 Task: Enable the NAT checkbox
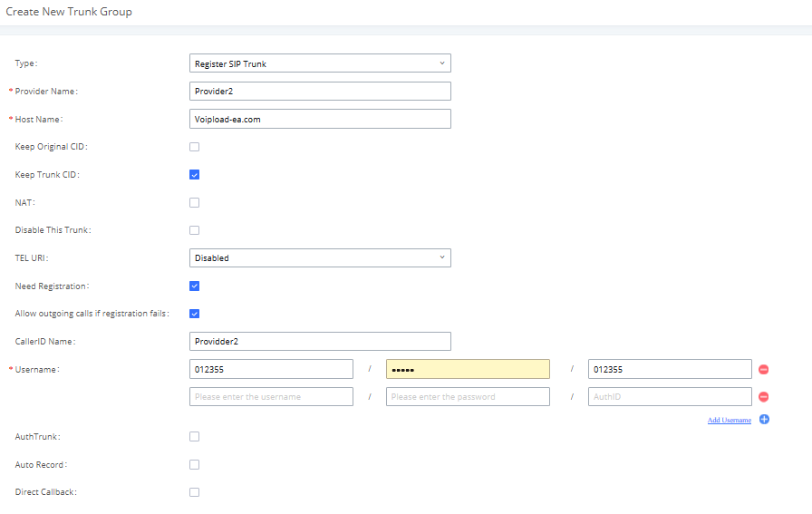(194, 202)
